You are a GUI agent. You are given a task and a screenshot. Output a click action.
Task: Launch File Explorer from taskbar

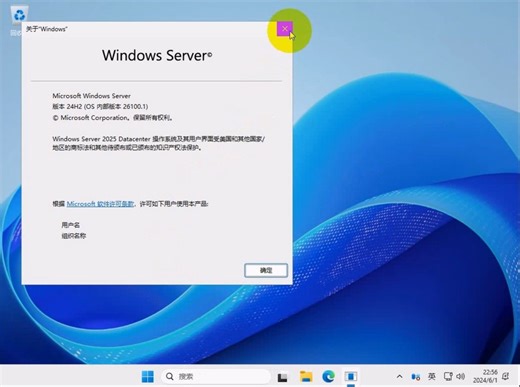click(x=306, y=377)
